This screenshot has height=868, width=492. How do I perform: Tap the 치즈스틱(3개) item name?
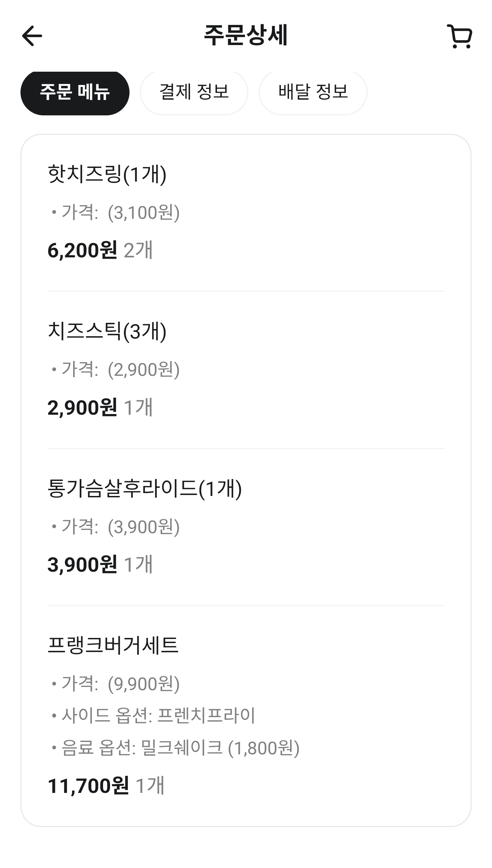[x=107, y=331]
